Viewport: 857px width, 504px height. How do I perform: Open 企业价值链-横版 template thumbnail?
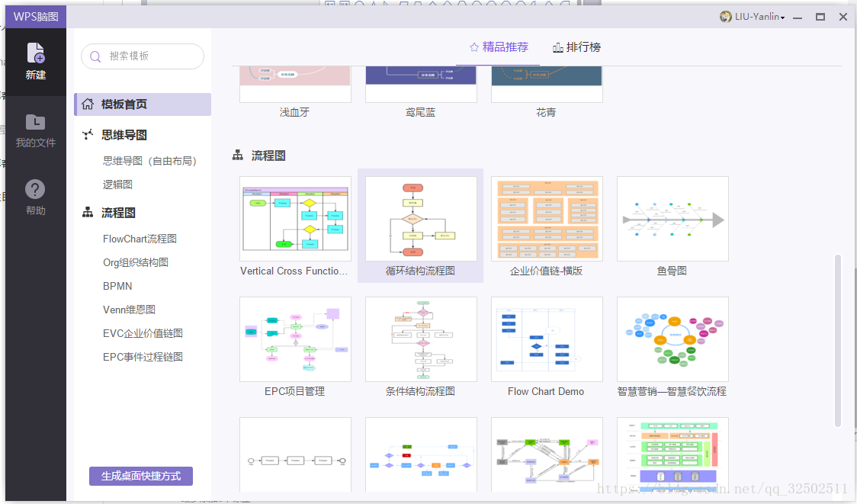click(547, 219)
